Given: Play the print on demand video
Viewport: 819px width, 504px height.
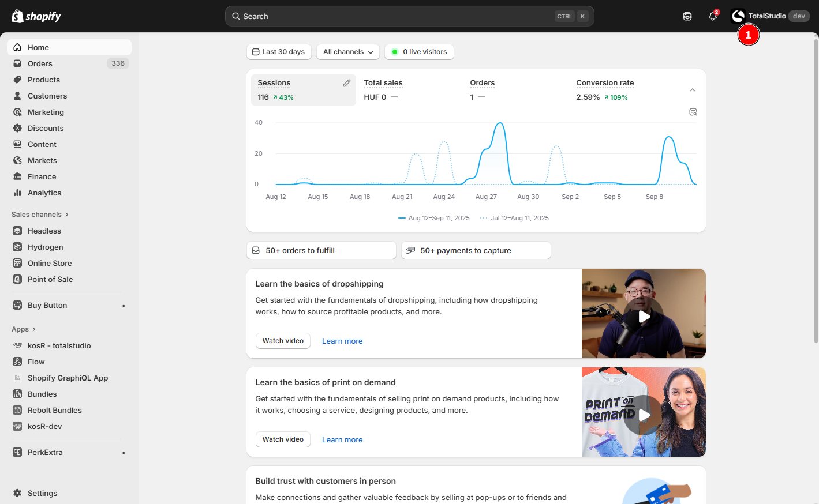Looking at the screenshot, I should coord(644,415).
